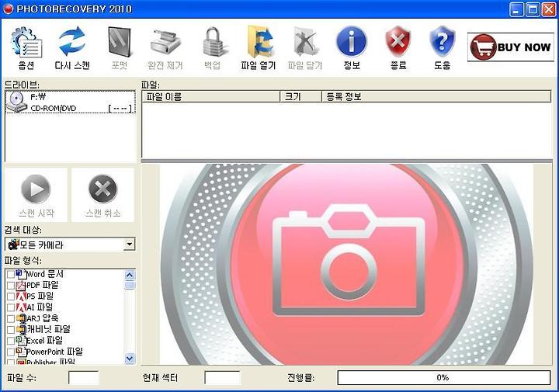
Task: Check the Excel 파일 checkbox
Action: point(11,341)
